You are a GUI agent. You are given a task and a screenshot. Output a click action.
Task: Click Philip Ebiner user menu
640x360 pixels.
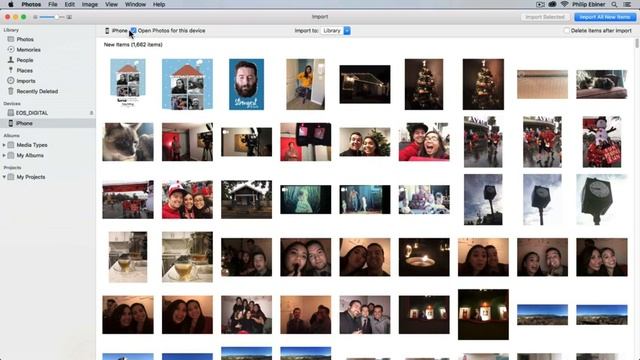(x=588, y=4)
